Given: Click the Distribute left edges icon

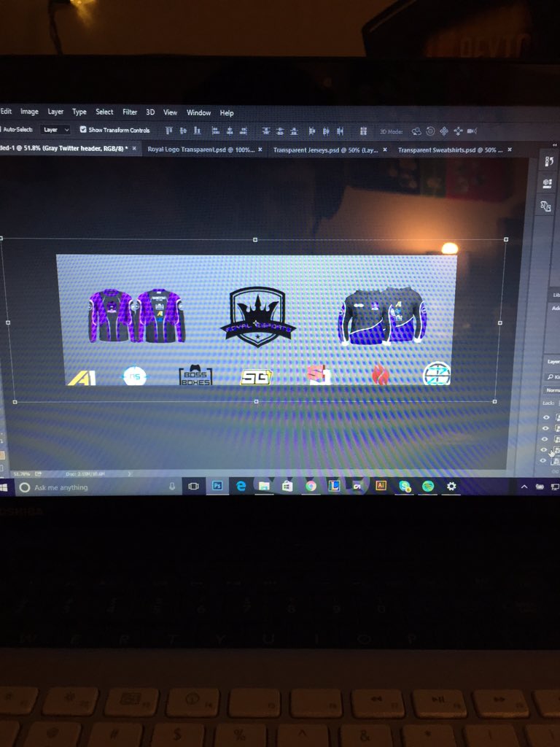Looking at the screenshot, I should (x=312, y=131).
